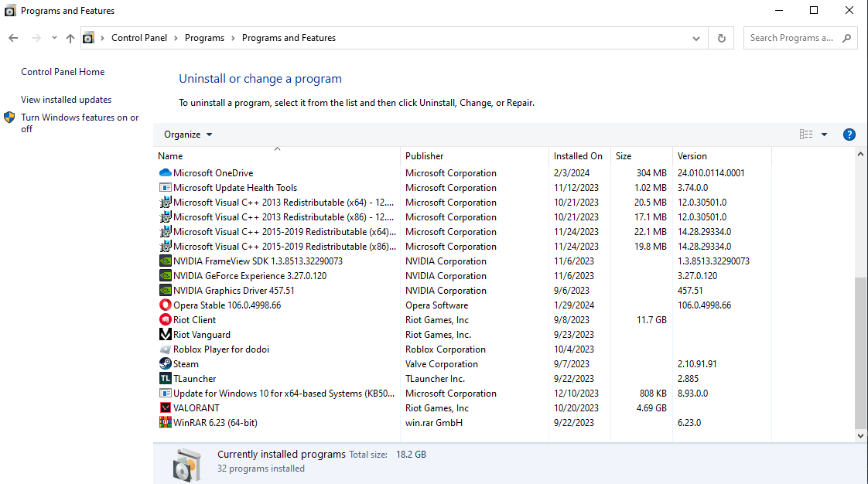Click the view options list icon
The image size is (868, 484).
click(x=806, y=135)
